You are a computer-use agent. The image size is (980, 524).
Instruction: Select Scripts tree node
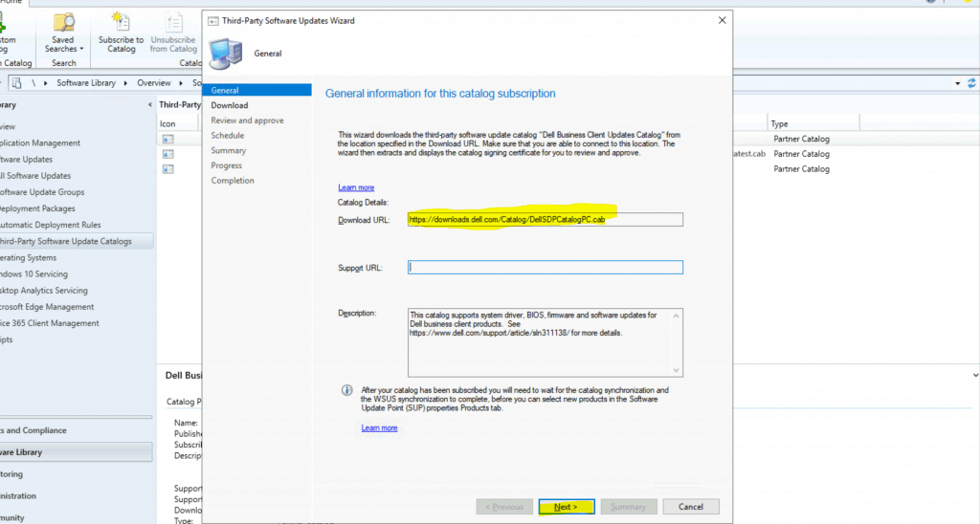click(x=7, y=339)
